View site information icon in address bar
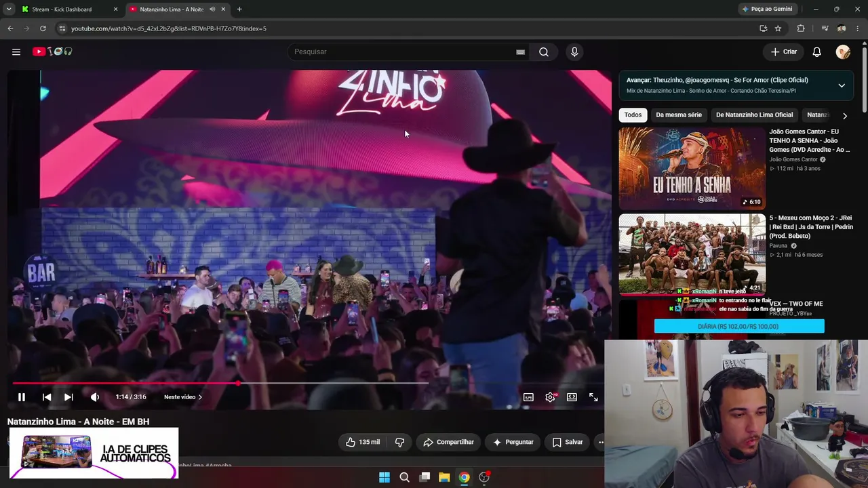868x488 pixels. click(x=62, y=28)
